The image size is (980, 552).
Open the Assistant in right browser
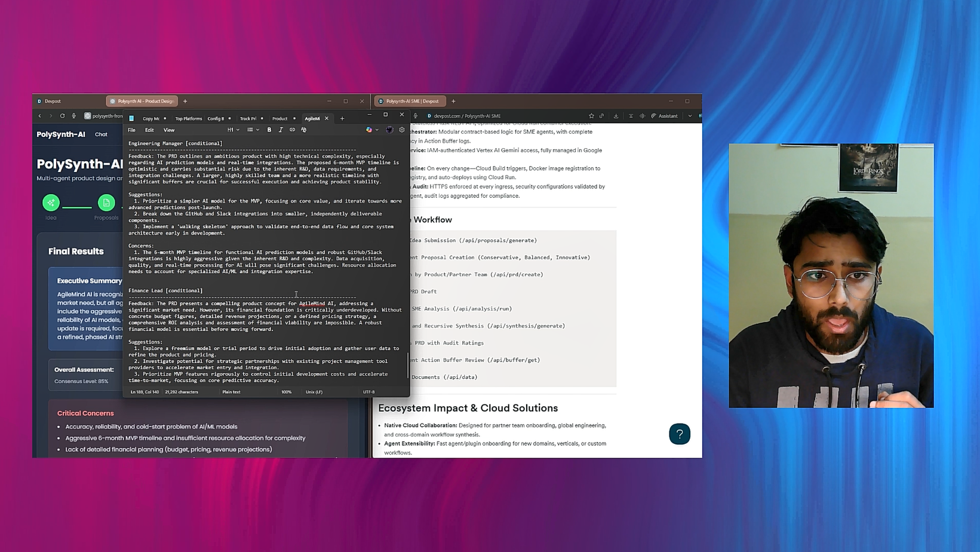(x=665, y=116)
